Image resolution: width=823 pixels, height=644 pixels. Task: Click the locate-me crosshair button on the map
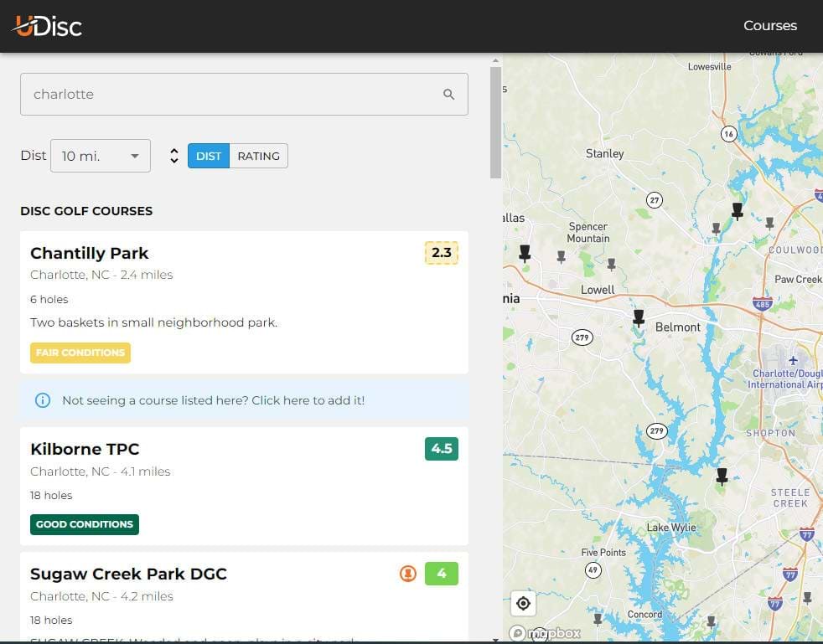pos(523,603)
